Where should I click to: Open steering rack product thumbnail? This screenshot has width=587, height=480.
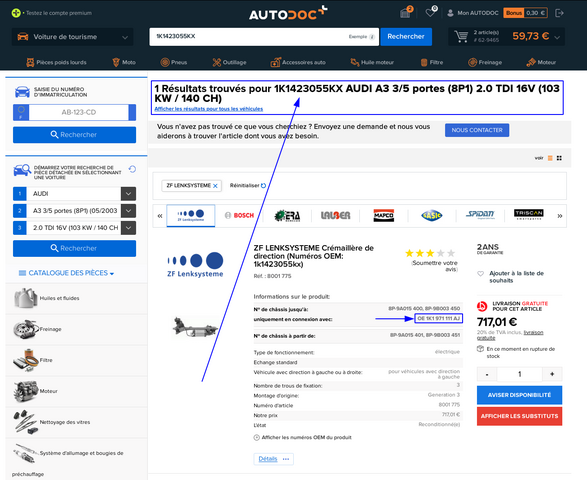pyautogui.click(x=195, y=327)
